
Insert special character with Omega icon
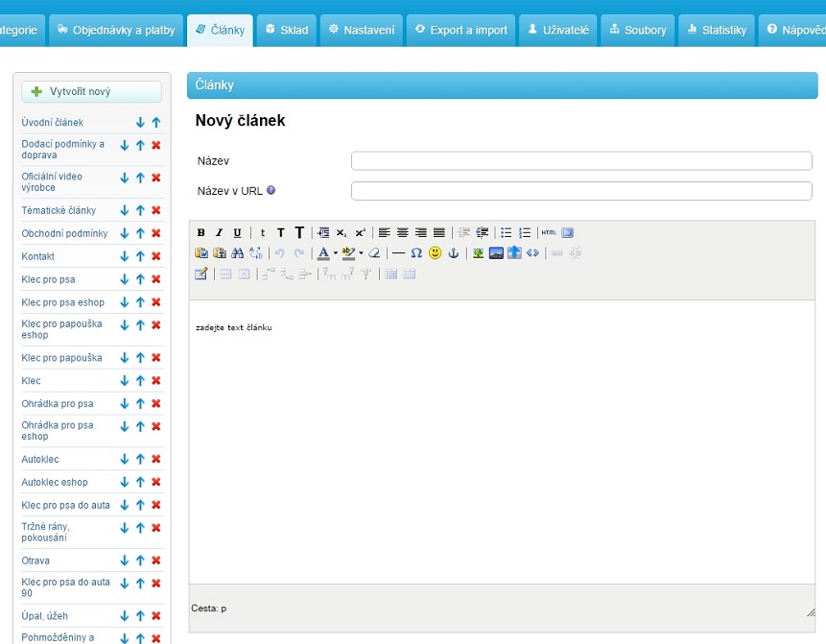point(416,253)
